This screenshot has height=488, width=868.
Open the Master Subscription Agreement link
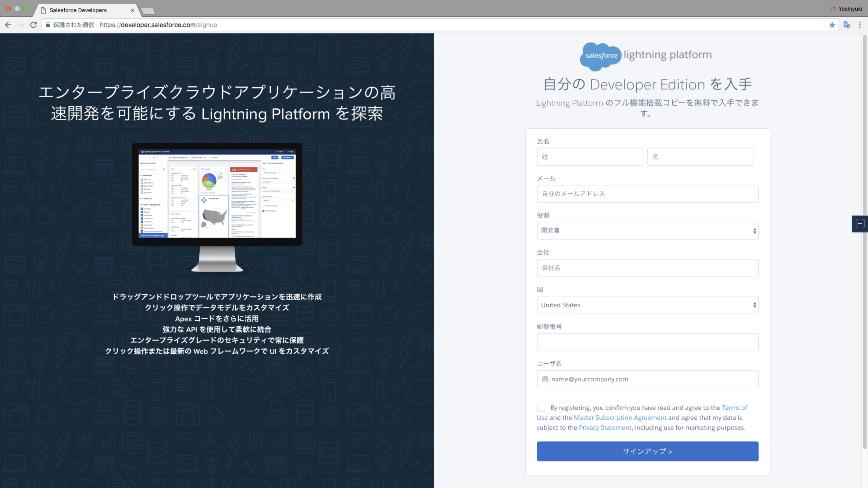tap(620, 418)
